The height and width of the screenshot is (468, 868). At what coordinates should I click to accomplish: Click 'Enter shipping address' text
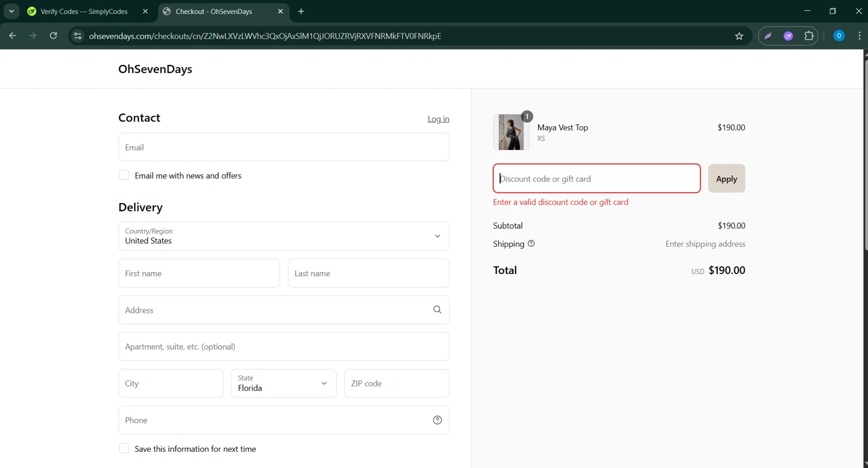click(705, 244)
